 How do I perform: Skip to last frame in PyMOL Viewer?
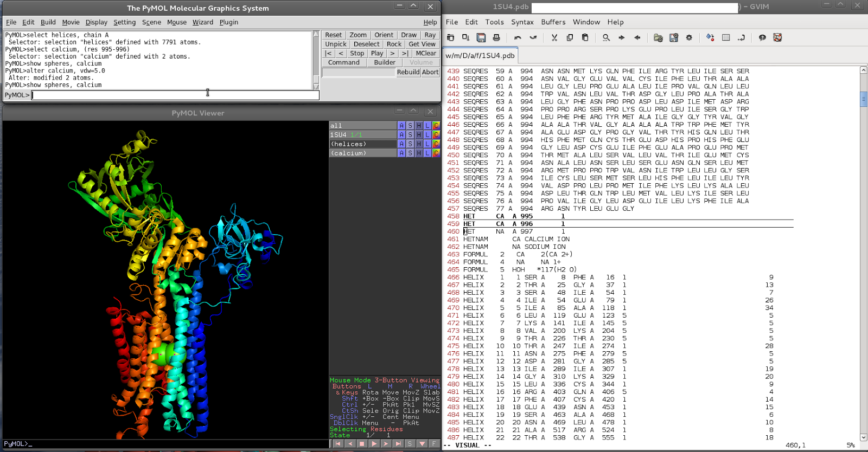398,443
